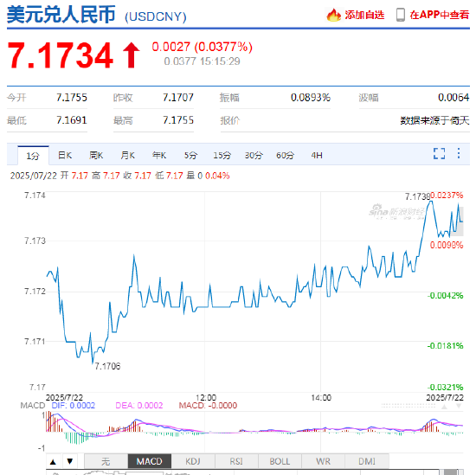Viewport: 476px width, 475px height.
Task: Open the vertical three-dot chart menu
Action: (459, 153)
